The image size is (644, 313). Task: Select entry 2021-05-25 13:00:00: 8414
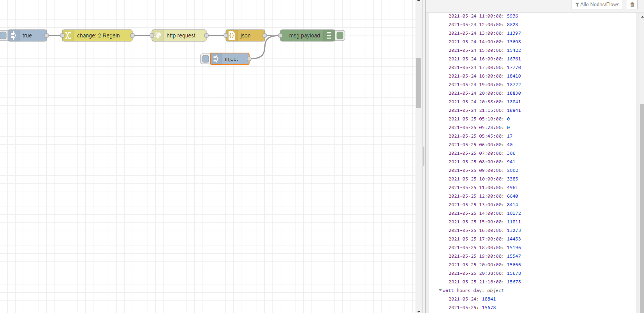tap(483, 205)
